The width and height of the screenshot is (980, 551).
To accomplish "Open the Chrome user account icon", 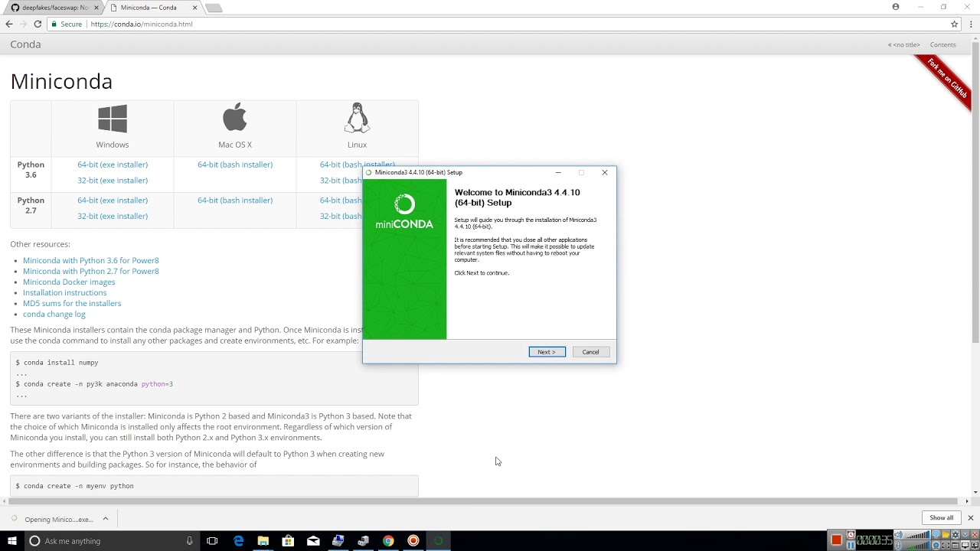I will (896, 7).
